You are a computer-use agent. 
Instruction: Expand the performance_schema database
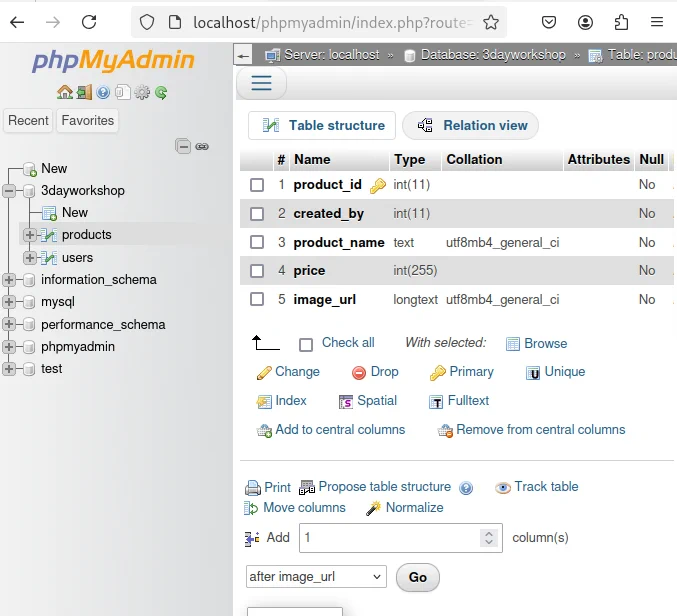tap(9, 324)
